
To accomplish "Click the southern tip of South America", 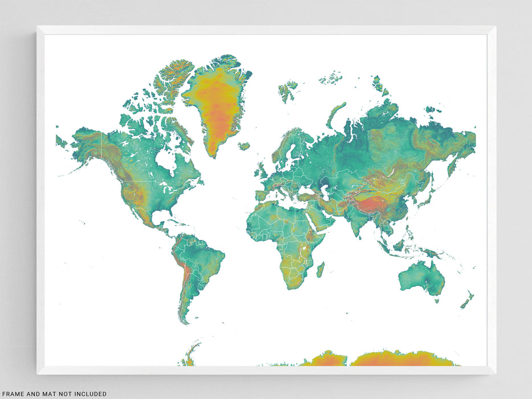I will [x=184, y=319].
